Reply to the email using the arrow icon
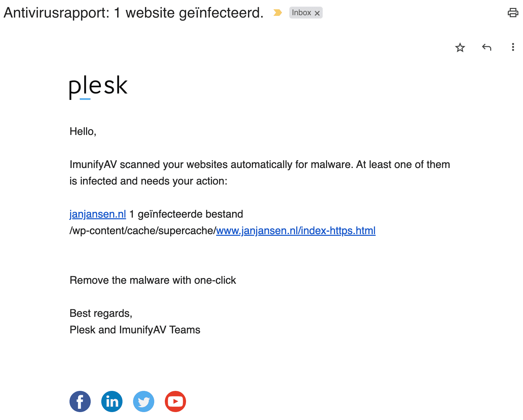The height and width of the screenshot is (420, 523). (x=486, y=47)
